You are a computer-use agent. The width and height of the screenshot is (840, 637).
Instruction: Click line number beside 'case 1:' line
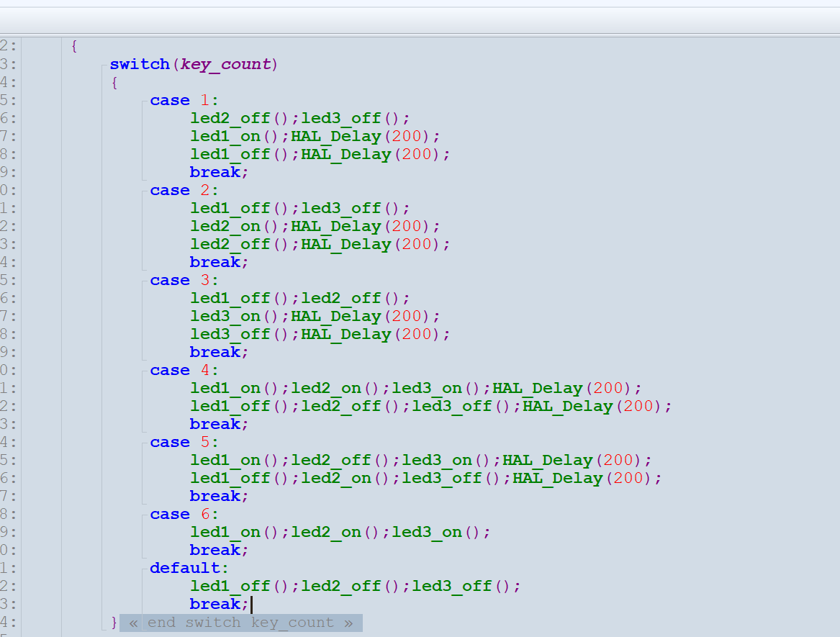click(9, 100)
